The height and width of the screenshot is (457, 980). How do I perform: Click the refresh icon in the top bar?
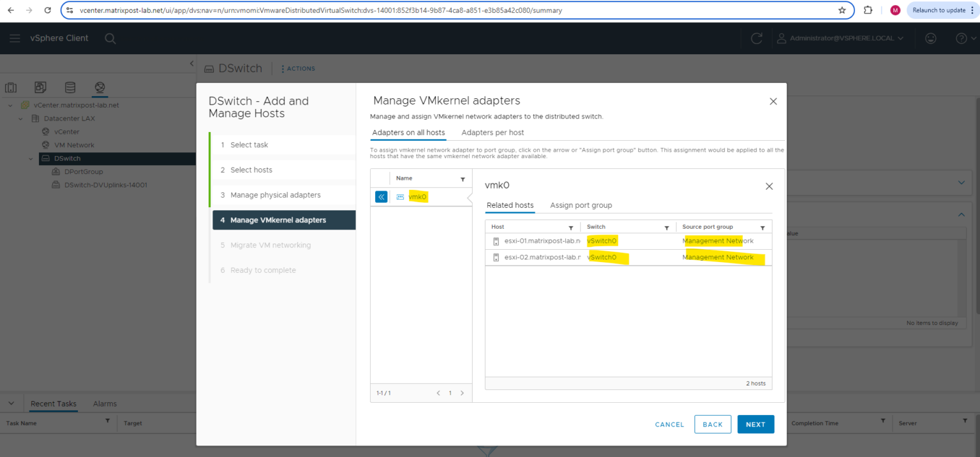(757, 38)
